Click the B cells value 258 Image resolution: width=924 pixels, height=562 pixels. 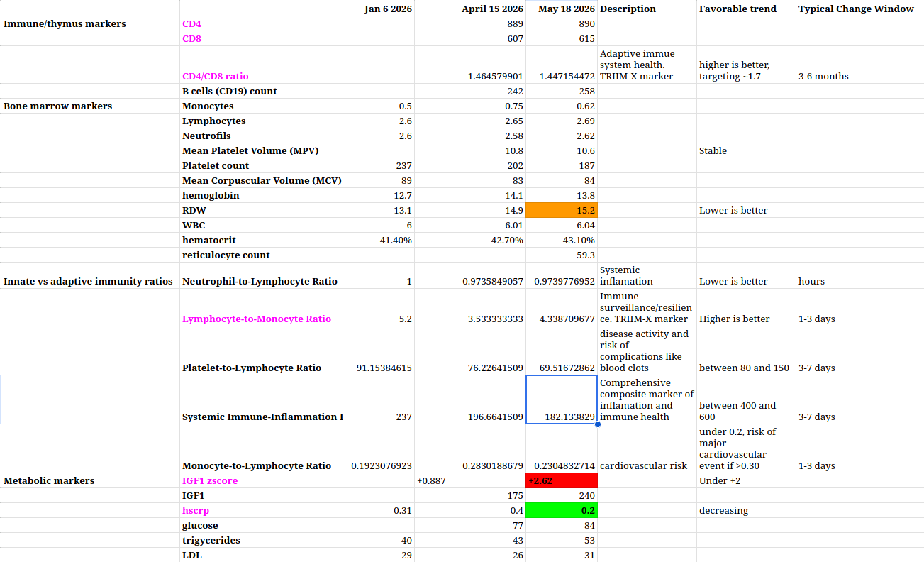pyautogui.click(x=562, y=91)
